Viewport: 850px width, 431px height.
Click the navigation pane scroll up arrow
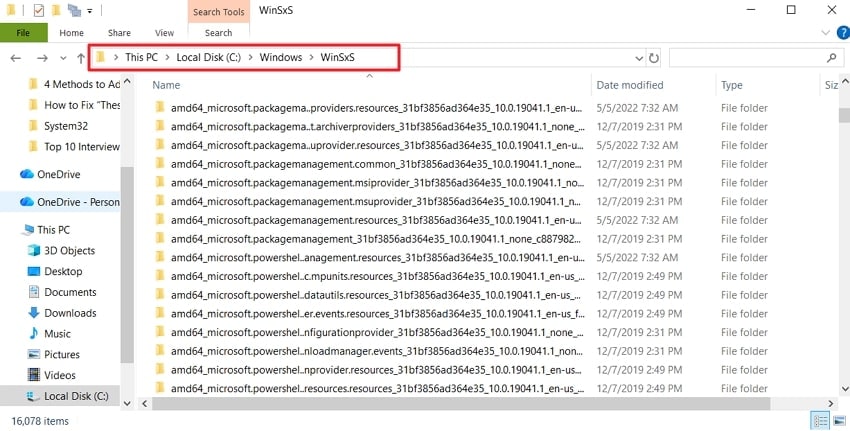pyautogui.click(x=127, y=81)
